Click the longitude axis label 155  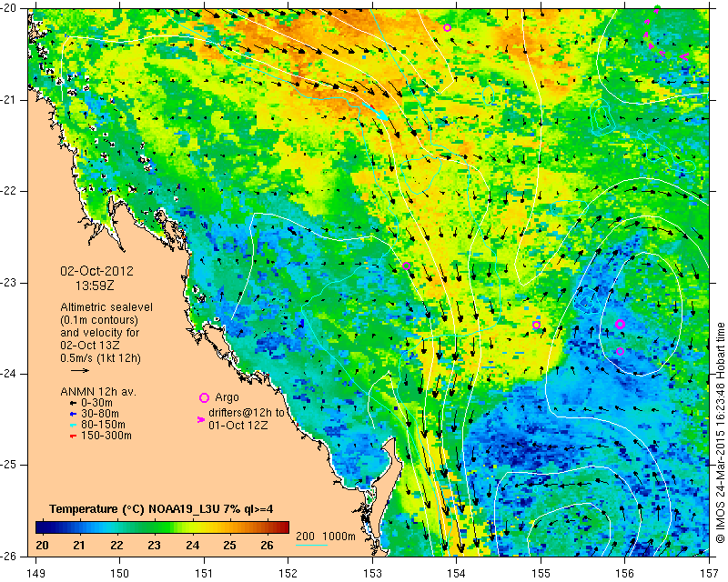tap(541, 573)
